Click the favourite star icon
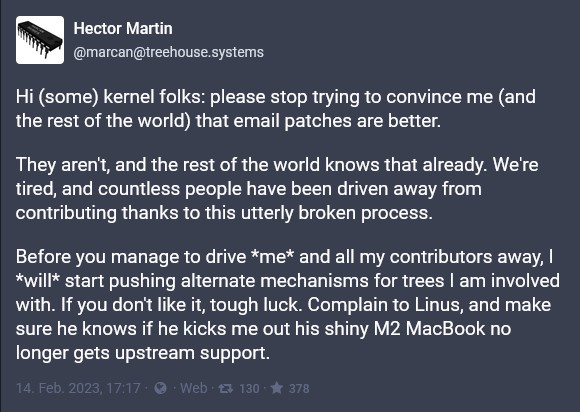Image resolution: width=580 pixels, height=412 pixels. point(277,388)
